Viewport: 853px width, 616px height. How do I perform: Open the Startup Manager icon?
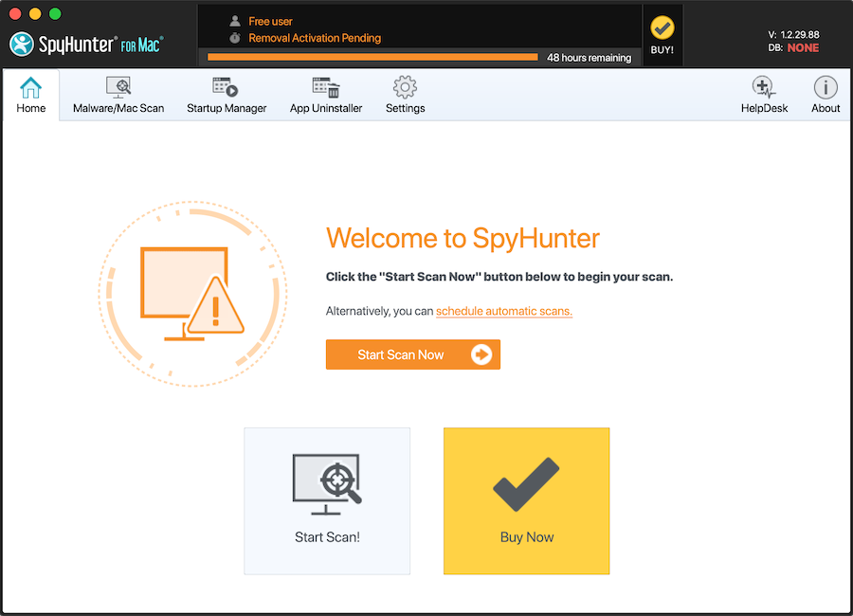226,88
